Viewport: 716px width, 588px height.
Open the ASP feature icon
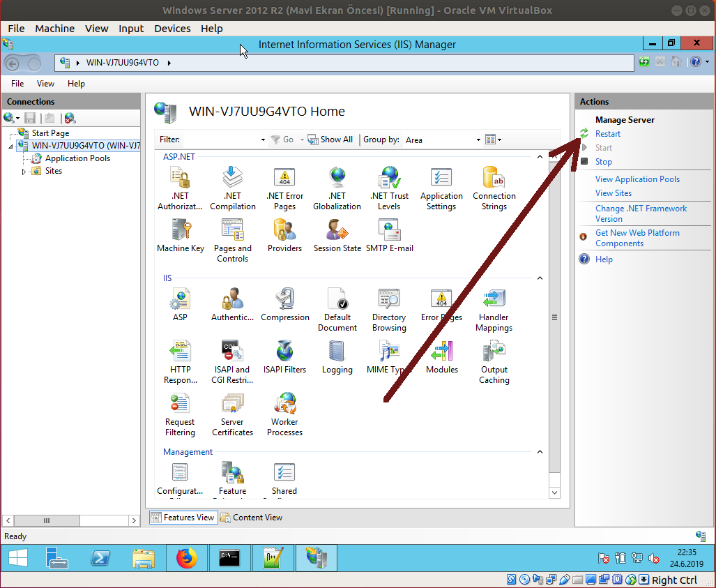pos(180,304)
